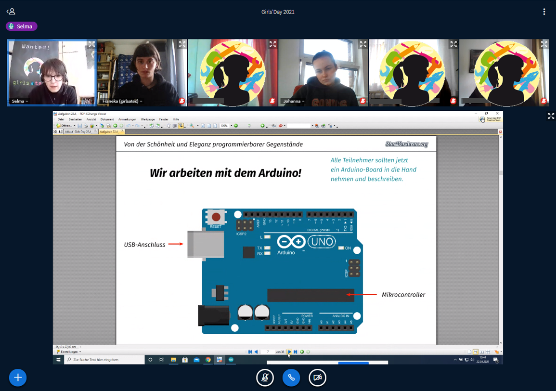Screen dimensions: 557x392
Task: Open the Datei menu
Action: click(61, 119)
